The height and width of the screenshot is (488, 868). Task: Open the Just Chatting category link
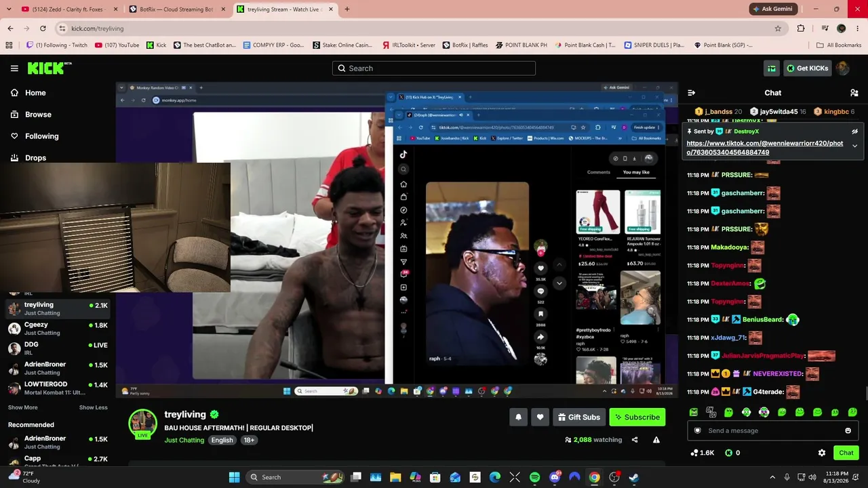(x=184, y=440)
